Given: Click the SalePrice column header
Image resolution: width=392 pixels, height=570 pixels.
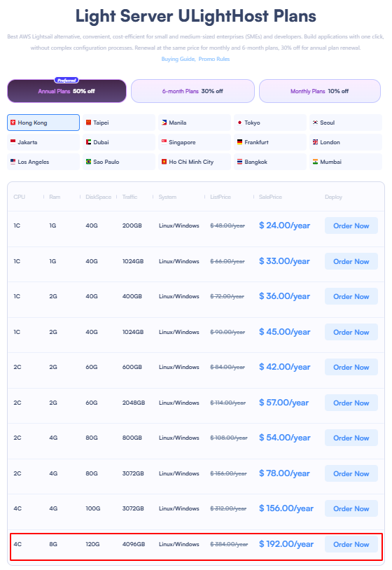Looking at the screenshot, I should [x=270, y=197].
